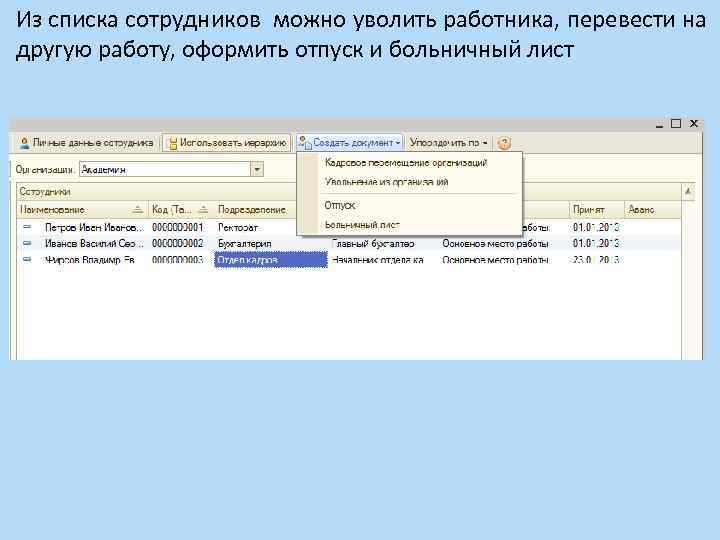This screenshot has width=720, height=540.
Task: Click the 'Ректорат' department cell
Action: [238, 227]
